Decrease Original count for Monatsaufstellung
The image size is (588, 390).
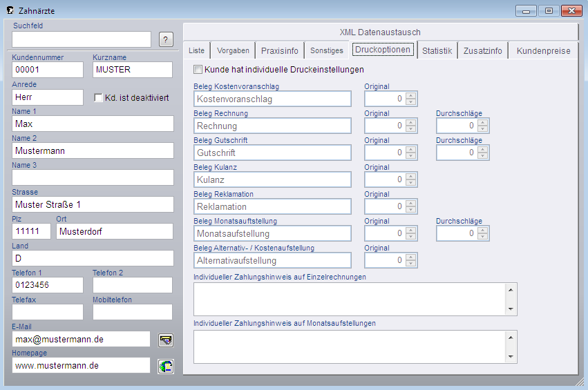[x=411, y=237]
